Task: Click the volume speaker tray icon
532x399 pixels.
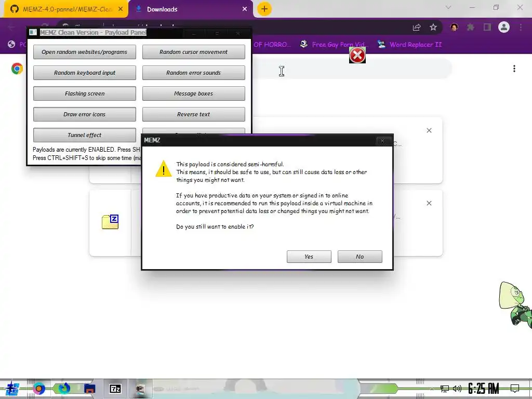Action: coord(457,389)
